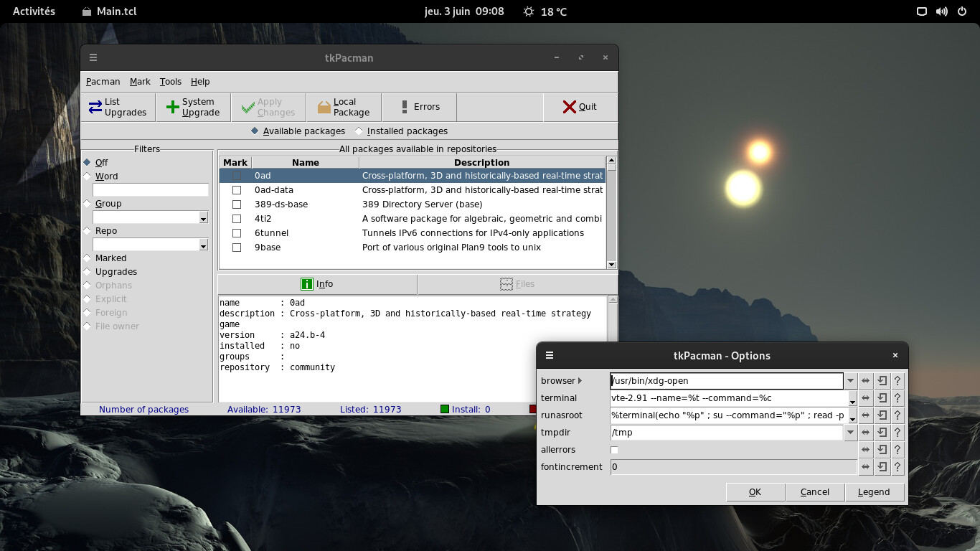Open the Tools menu
The height and width of the screenshot is (551, 980).
pos(170,82)
